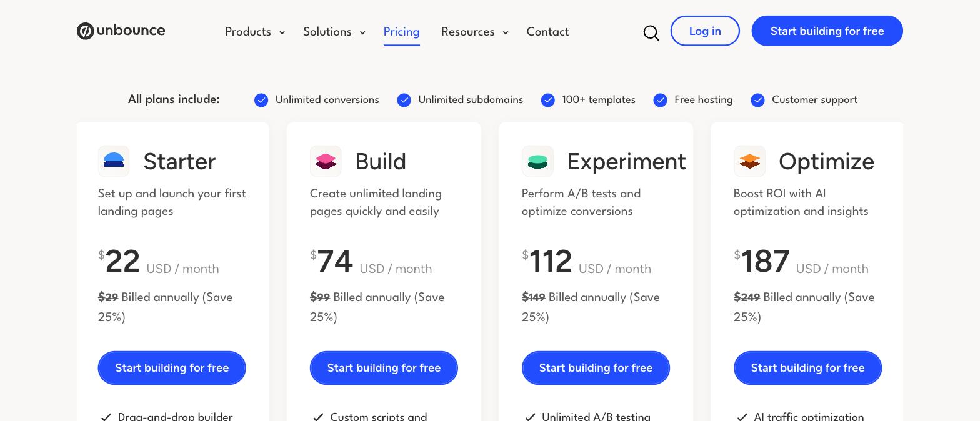Click the 'AI traffic optimization' feature text
The width and height of the screenshot is (980, 421).
(x=809, y=417)
